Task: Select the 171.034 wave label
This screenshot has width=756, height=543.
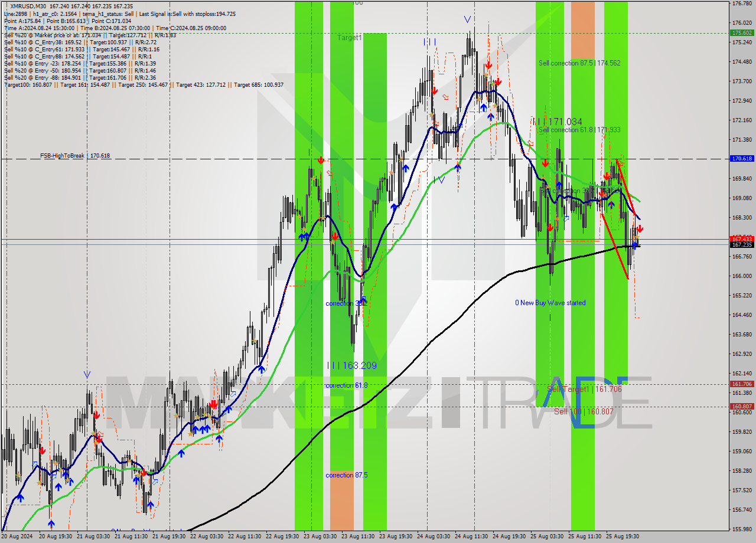Action: pyautogui.click(x=557, y=122)
